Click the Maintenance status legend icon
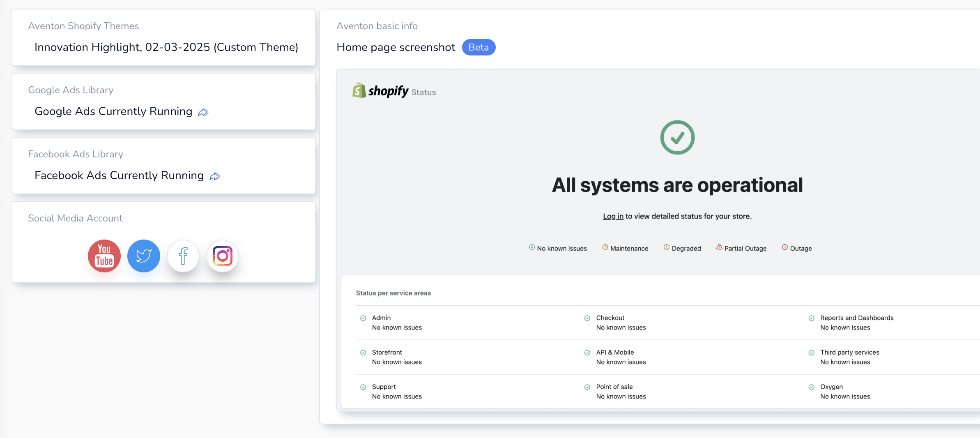The width and height of the screenshot is (980, 438). (x=605, y=247)
